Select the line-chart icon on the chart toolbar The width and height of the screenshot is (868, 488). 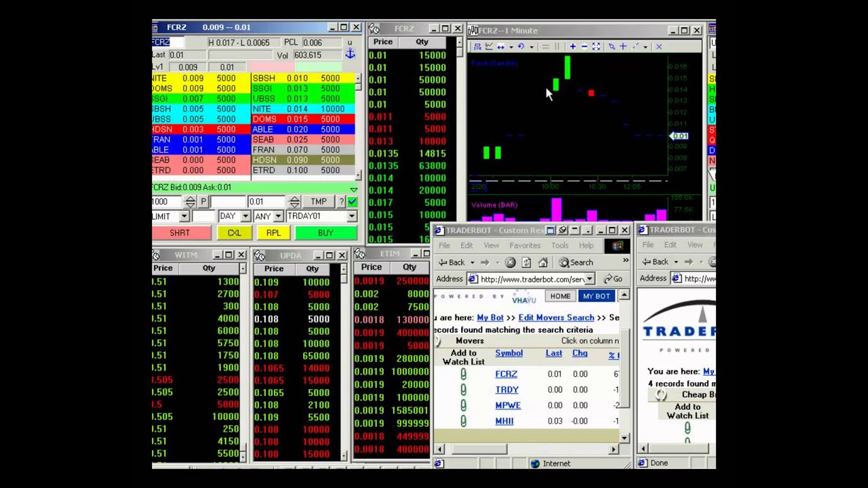click(489, 46)
